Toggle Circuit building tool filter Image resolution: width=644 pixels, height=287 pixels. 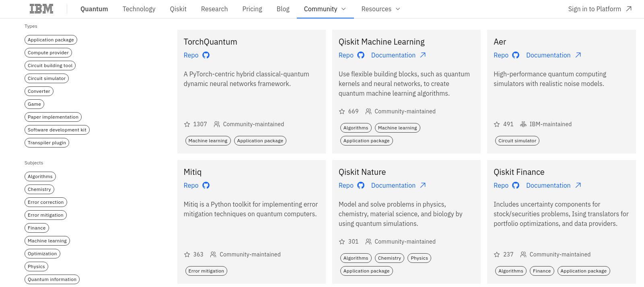tap(50, 66)
